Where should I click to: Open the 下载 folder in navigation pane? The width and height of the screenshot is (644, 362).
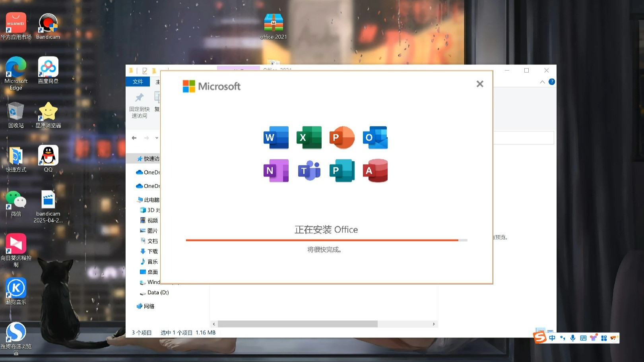click(x=149, y=251)
